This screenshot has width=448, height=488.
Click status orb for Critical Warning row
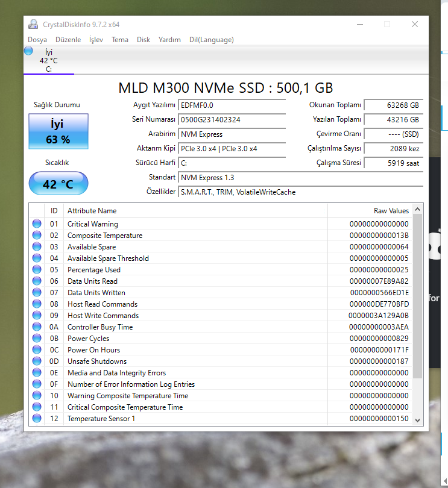tap(37, 224)
